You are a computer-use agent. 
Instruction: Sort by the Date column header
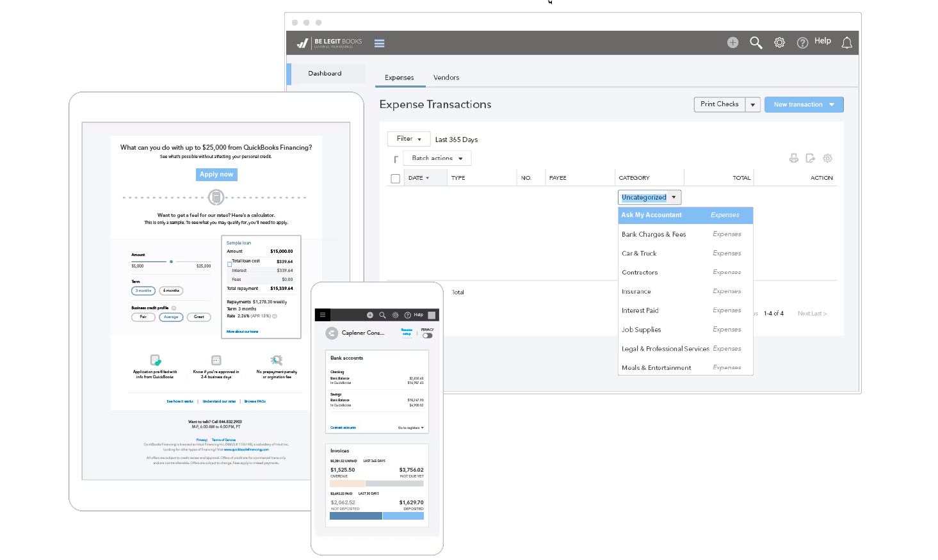[x=419, y=178]
